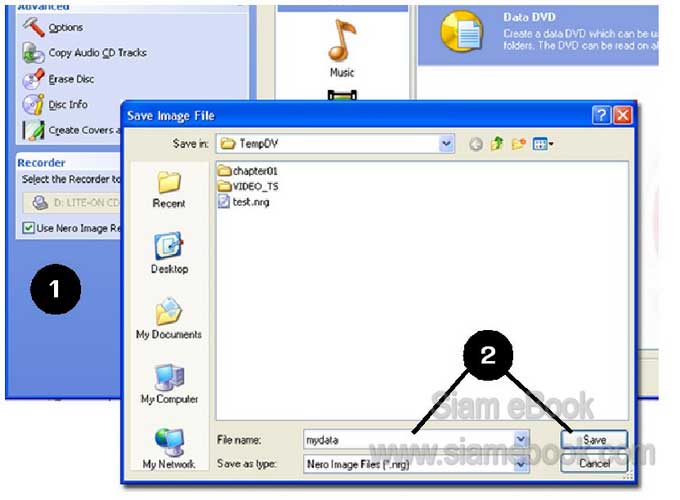Open the My Network location
Screen dimensions: 680x500
tap(169, 448)
